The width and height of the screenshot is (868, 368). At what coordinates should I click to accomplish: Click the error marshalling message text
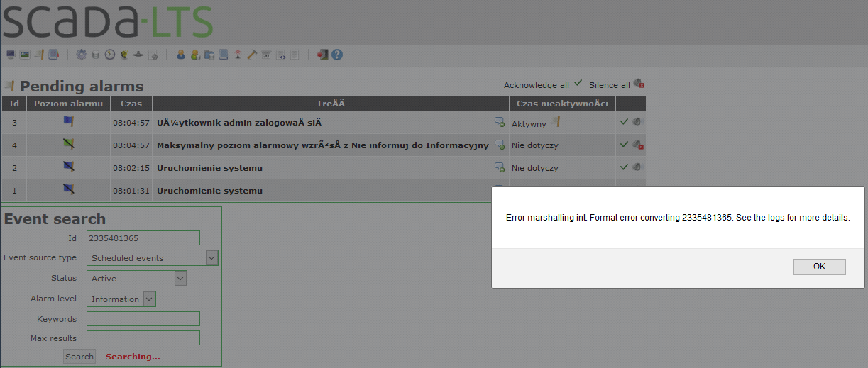click(678, 218)
